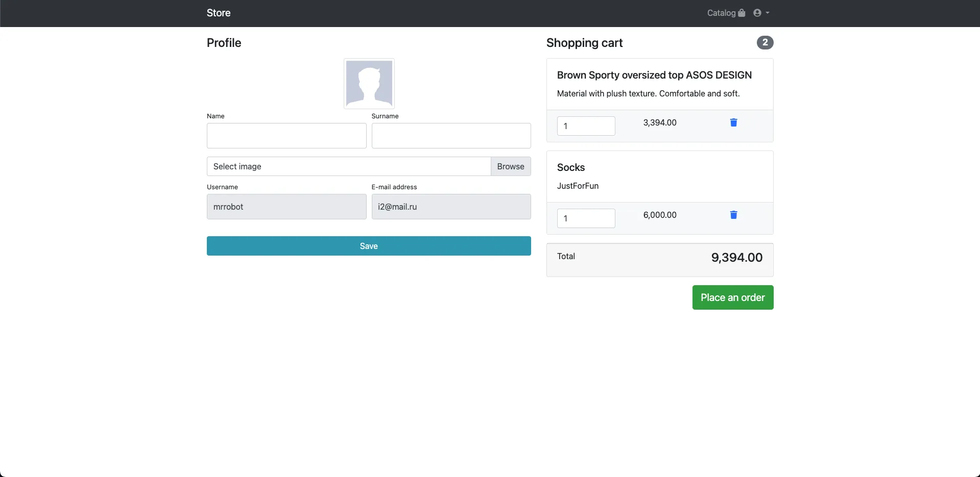Focus the Surname input field

pos(451,136)
